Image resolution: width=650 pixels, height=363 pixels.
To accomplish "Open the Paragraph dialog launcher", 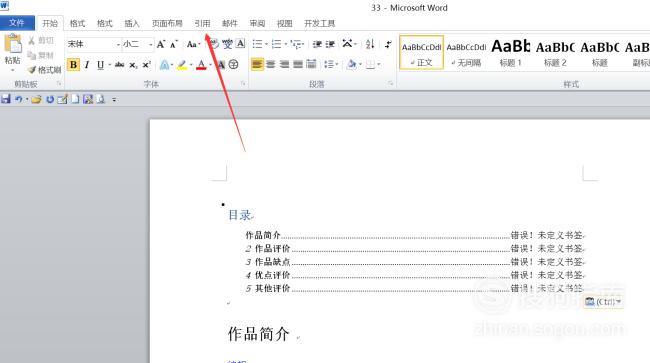I will (390, 84).
